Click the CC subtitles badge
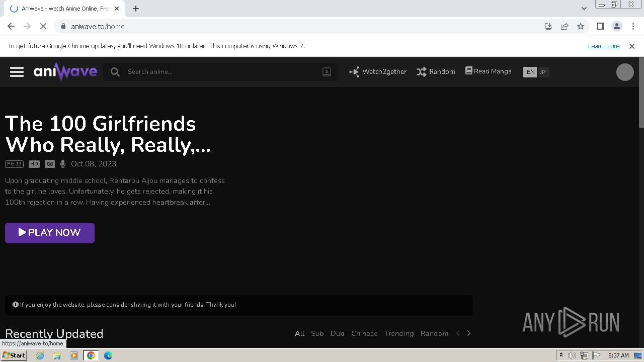 coord(49,164)
